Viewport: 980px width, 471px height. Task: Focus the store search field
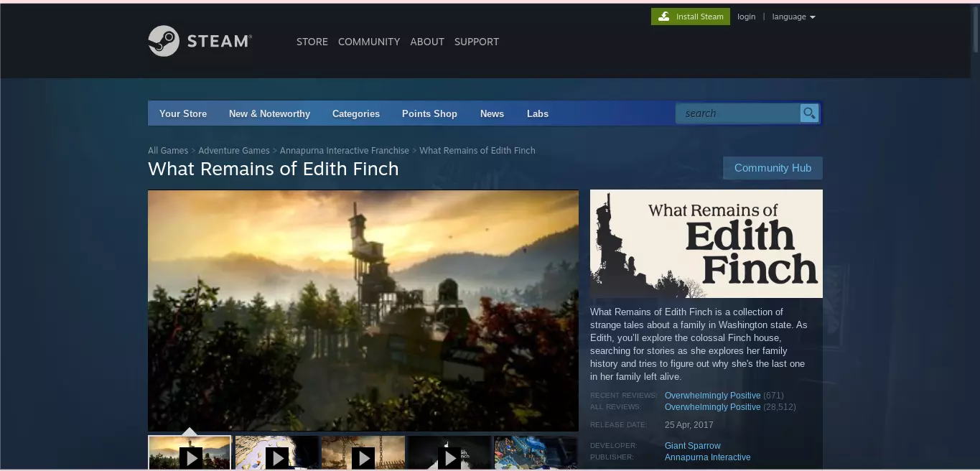738,113
